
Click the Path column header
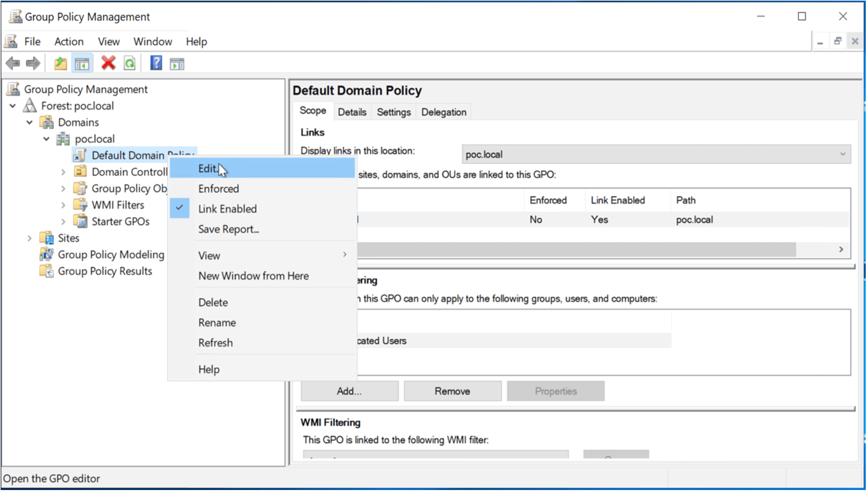(x=760, y=200)
